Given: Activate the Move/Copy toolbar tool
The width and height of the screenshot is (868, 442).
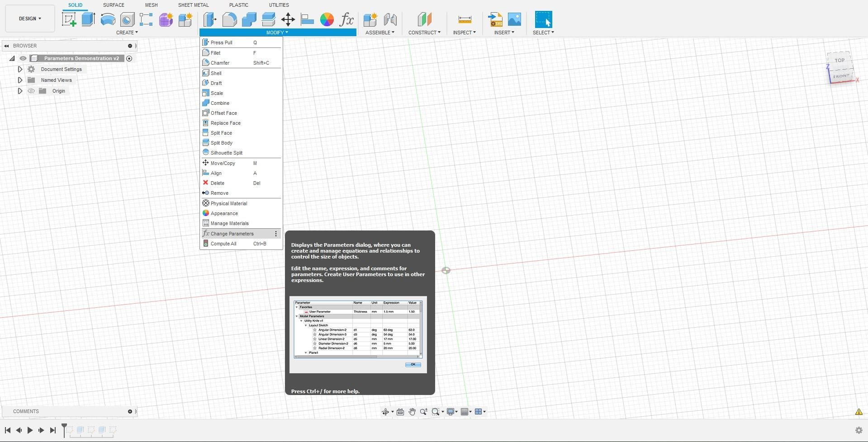Looking at the screenshot, I should 288,19.
